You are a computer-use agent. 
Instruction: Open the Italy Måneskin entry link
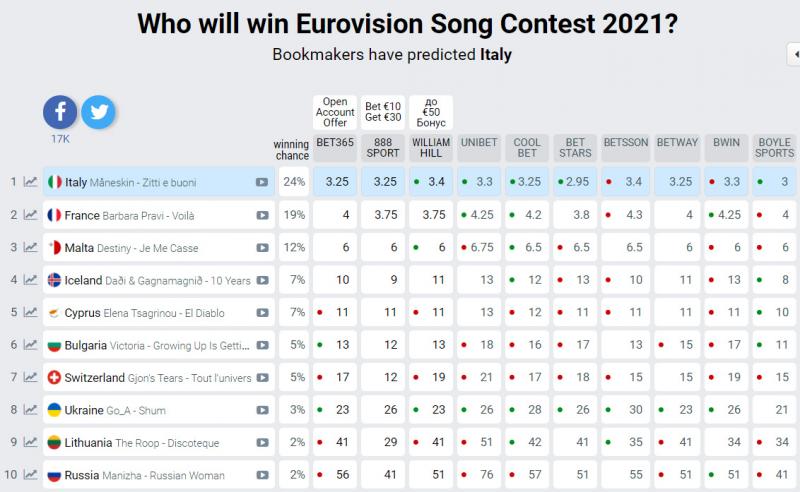[130, 182]
